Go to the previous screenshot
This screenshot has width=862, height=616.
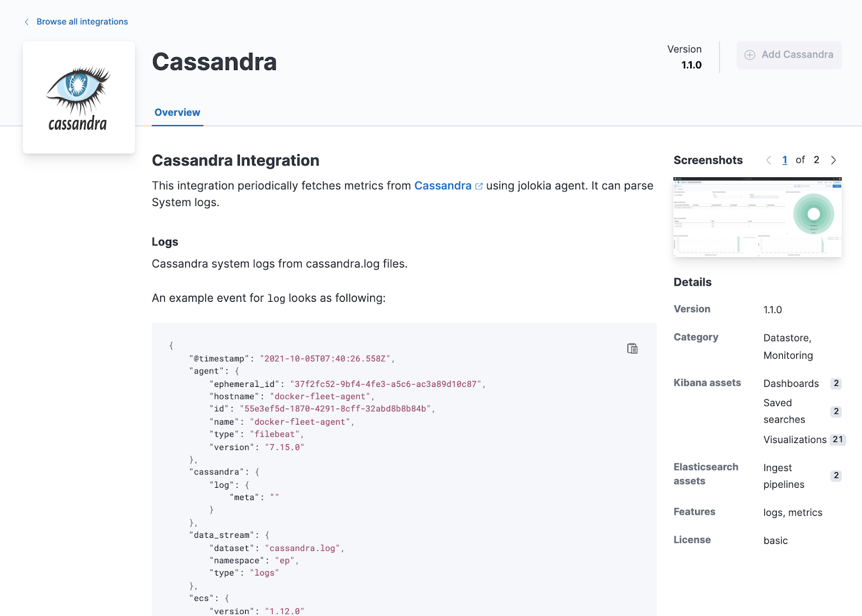tap(769, 160)
